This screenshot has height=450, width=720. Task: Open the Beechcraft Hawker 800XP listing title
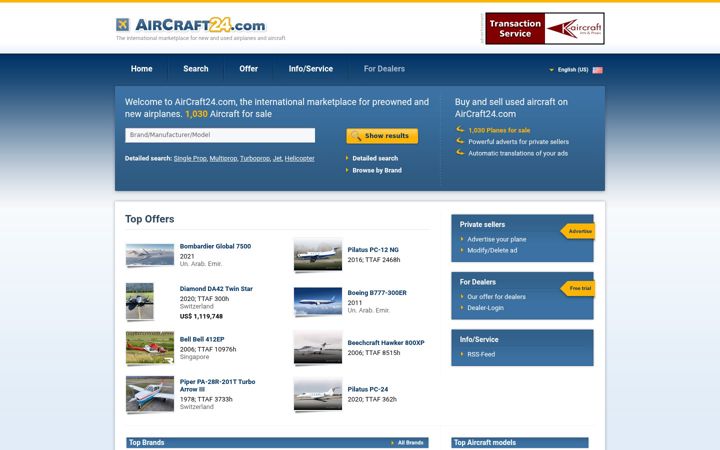coord(386,343)
